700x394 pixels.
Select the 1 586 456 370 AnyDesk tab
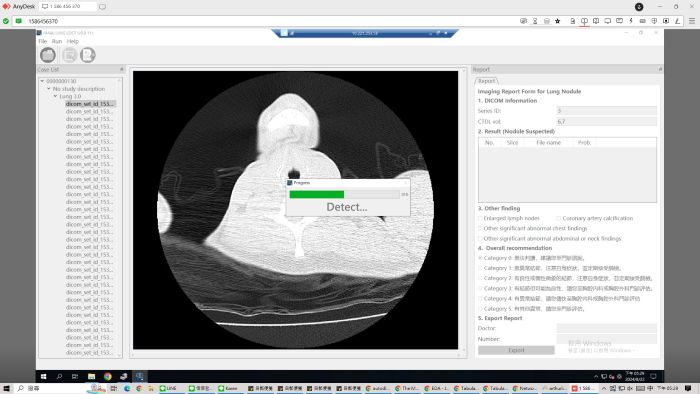[x=68, y=7]
